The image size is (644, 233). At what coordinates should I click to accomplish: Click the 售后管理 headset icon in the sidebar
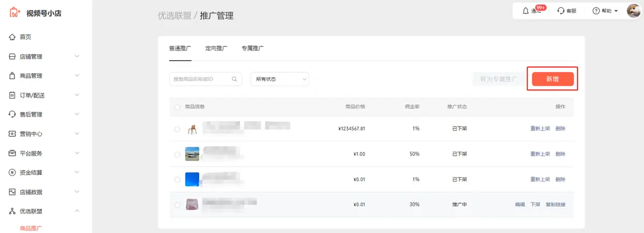(12, 114)
